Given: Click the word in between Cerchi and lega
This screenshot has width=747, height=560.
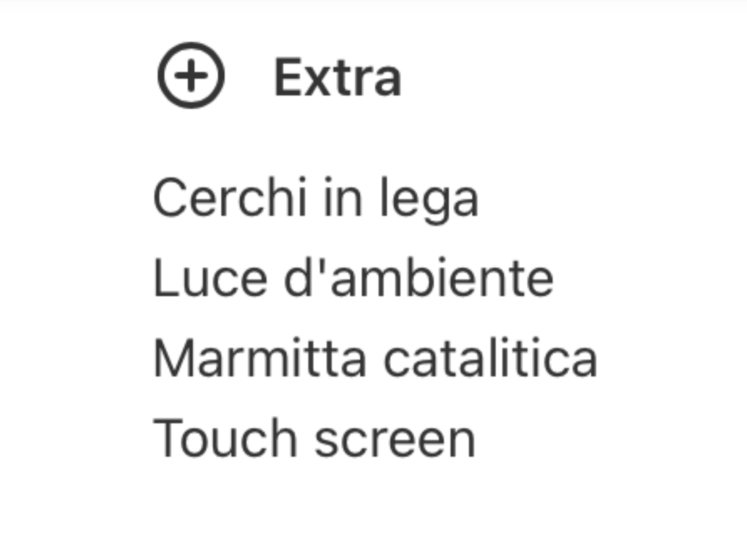Looking at the screenshot, I should [343, 198].
